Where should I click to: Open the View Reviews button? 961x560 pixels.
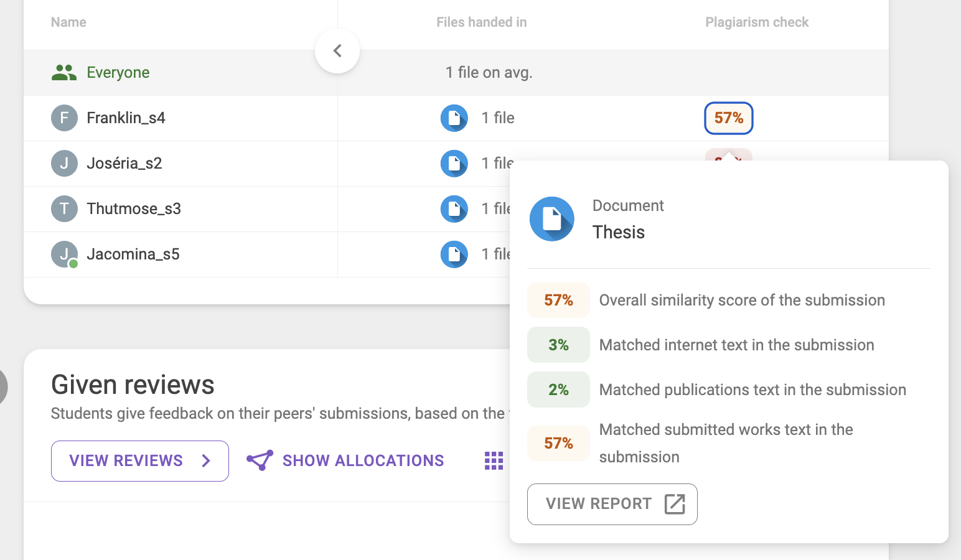tap(140, 461)
